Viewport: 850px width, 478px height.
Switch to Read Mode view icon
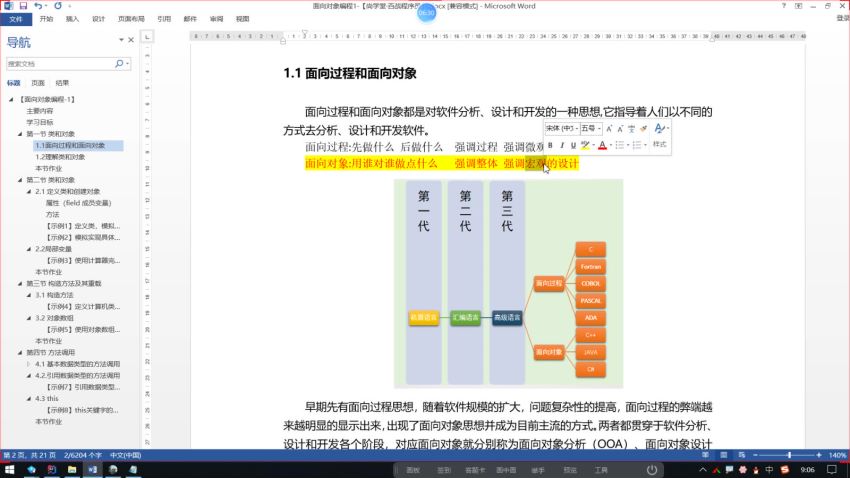click(x=705, y=455)
